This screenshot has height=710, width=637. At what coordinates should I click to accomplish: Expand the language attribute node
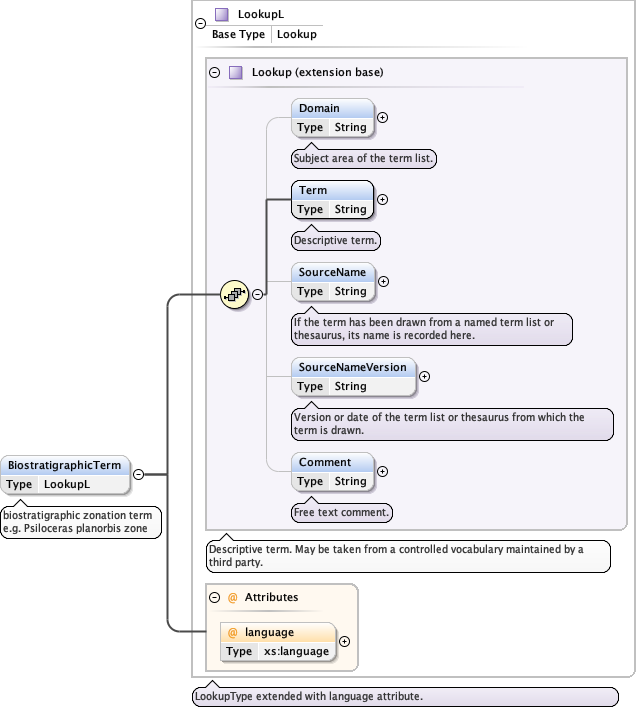[344, 641]
